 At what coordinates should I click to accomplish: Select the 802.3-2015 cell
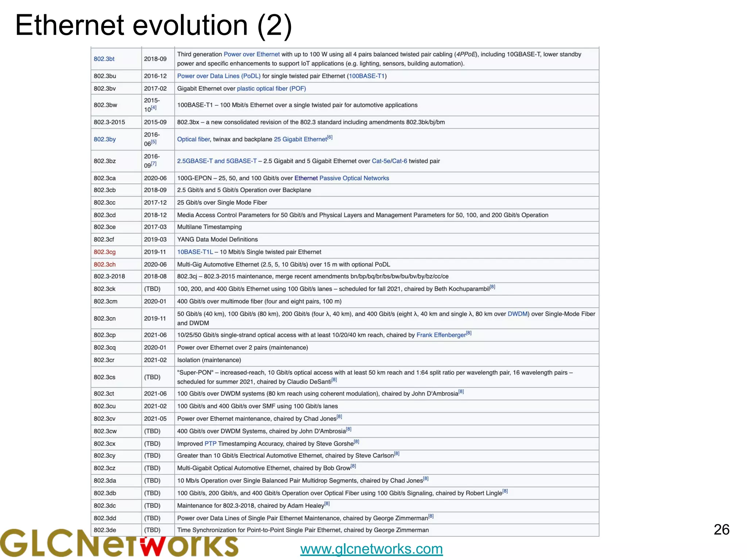click(116, 122)
